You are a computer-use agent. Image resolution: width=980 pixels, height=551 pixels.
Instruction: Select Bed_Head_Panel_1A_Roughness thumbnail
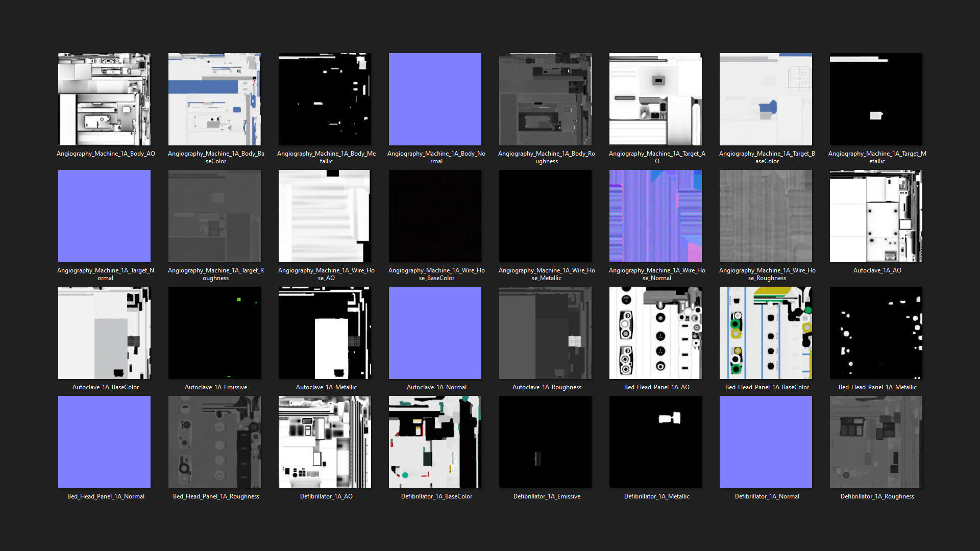point(214,442)
